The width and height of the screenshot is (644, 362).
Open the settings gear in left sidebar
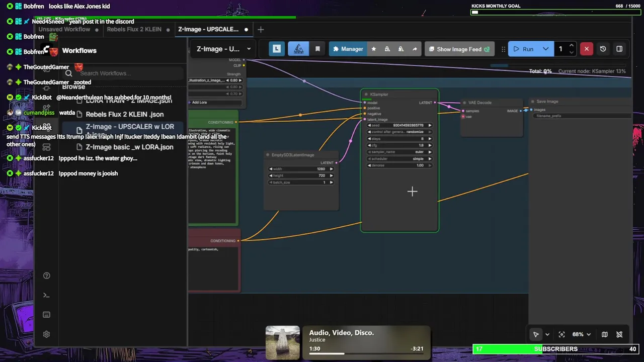tap(46, 334)
